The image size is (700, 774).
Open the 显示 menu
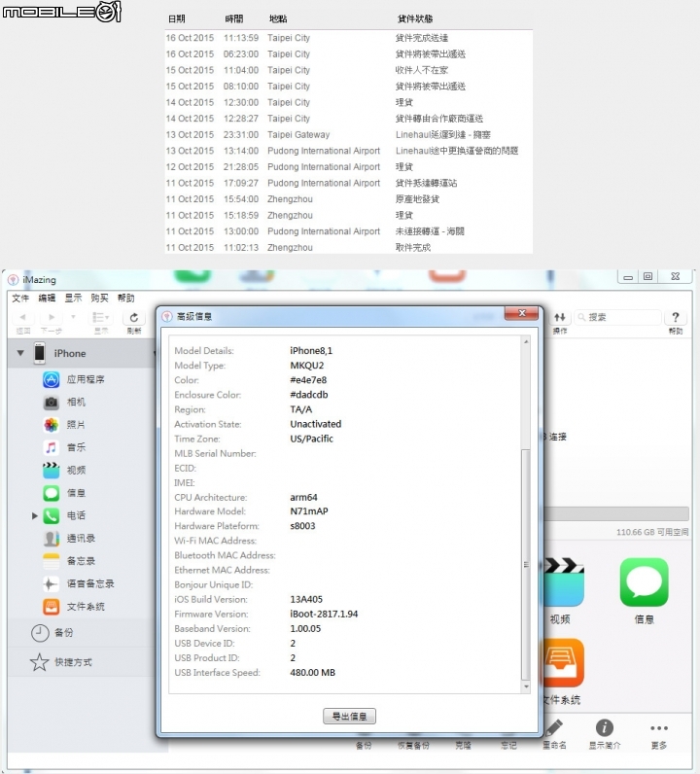click(x=73, y=299)
